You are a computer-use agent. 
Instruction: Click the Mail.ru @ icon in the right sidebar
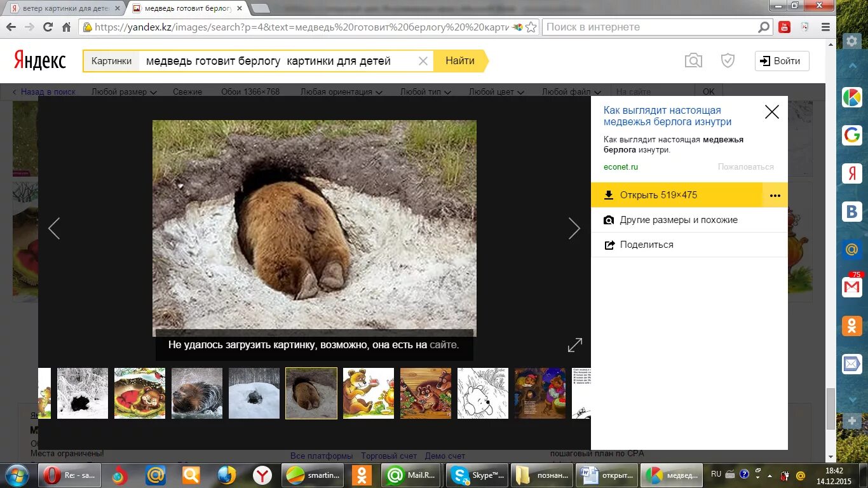coord(851,249)
